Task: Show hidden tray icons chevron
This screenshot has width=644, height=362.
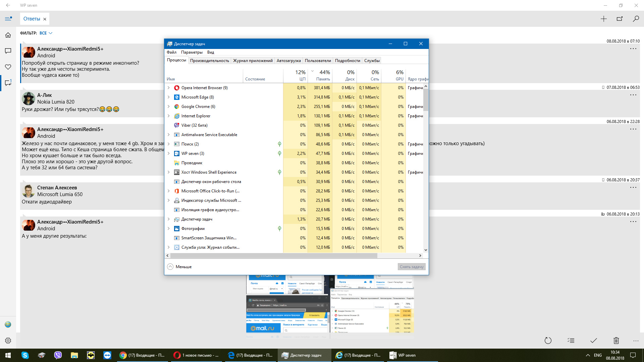Action: (x=588, y=355)
